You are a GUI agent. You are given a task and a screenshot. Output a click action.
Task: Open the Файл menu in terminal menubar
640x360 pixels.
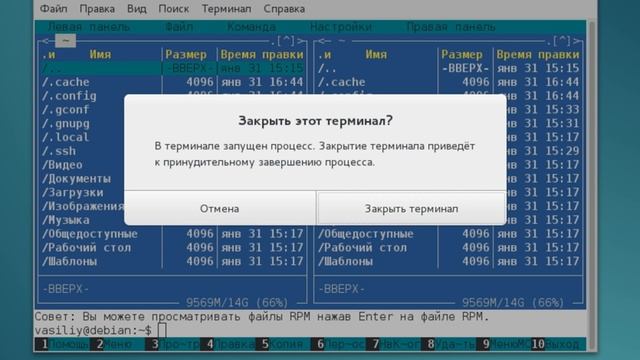pos(53,9)
